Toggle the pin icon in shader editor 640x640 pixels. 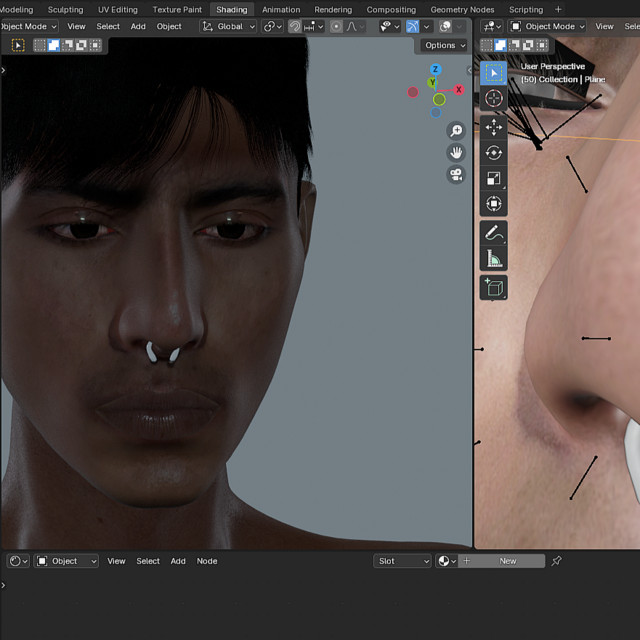click(x=557, y=561)
